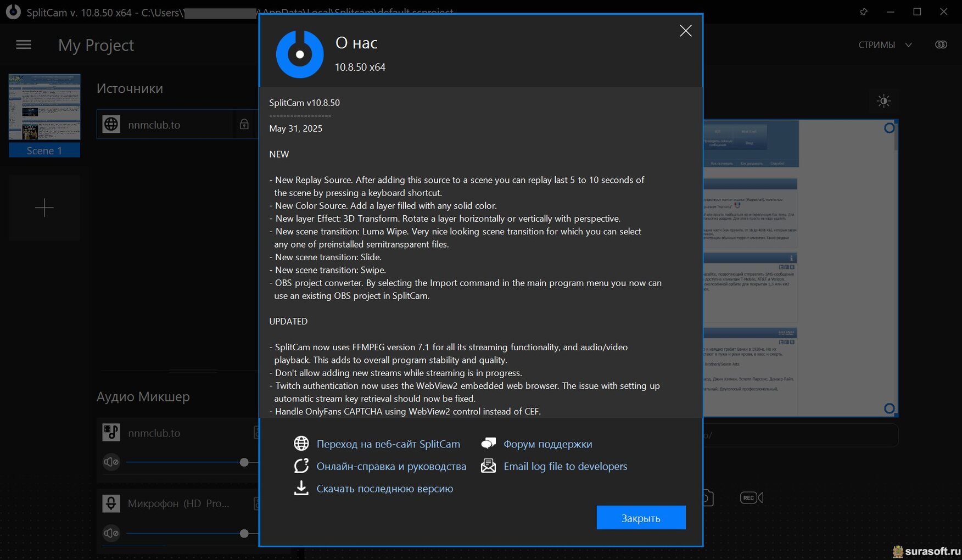Click the nnmclub.to audio mixer icon
Image resolution: width=962 pixels, height=560 pixels.
(111, 433)
